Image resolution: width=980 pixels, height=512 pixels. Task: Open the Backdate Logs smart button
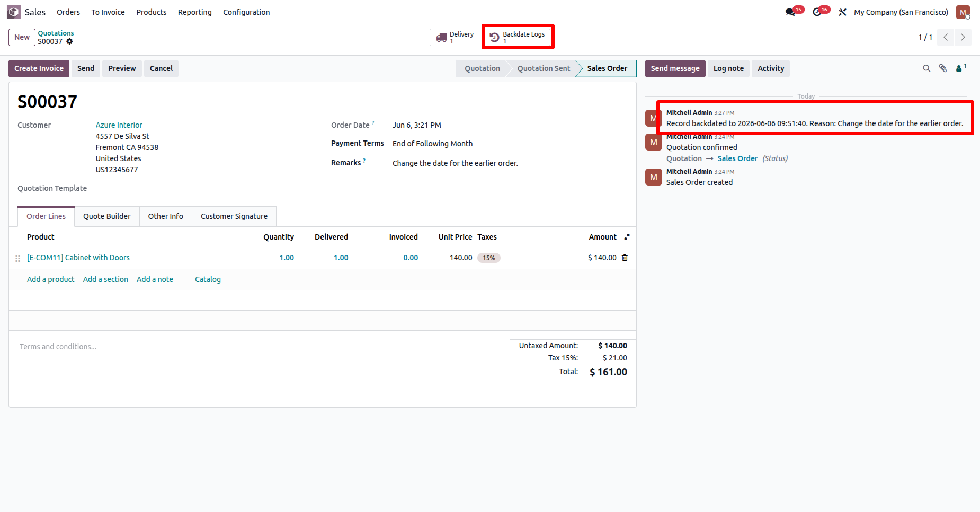(518, 37)
